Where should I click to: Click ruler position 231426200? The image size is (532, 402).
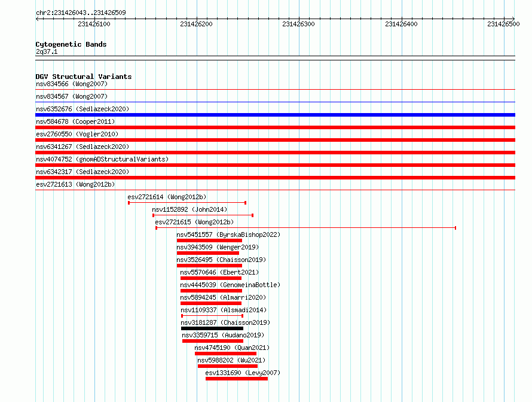(196, 24)
